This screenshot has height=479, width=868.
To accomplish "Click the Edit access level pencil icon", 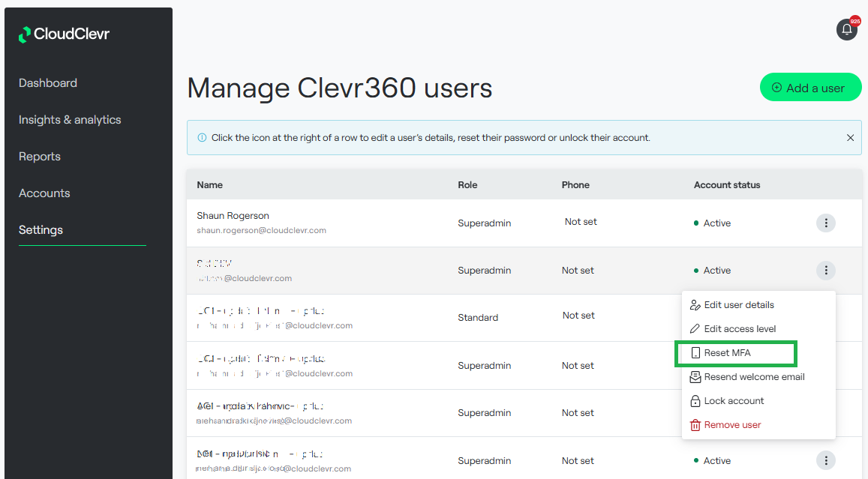I will [x=695, y=329].
